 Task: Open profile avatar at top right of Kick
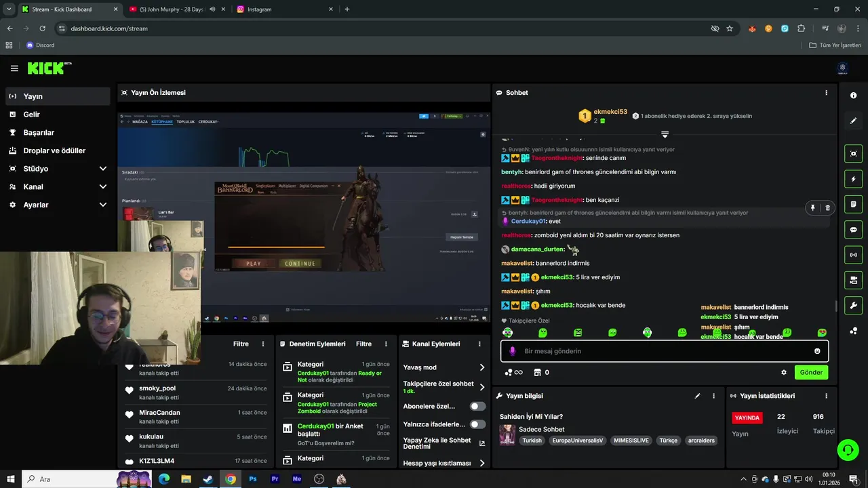point(843,68)
